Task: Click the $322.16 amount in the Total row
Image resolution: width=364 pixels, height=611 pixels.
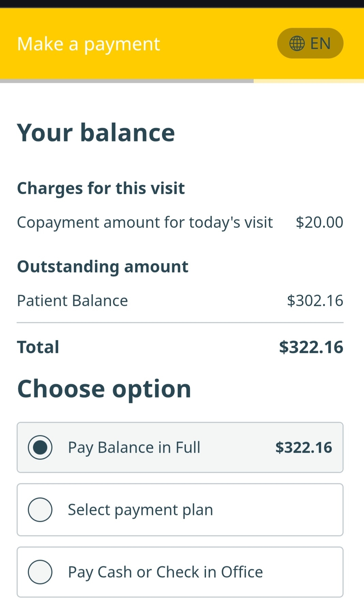Action: pos(311,347)
